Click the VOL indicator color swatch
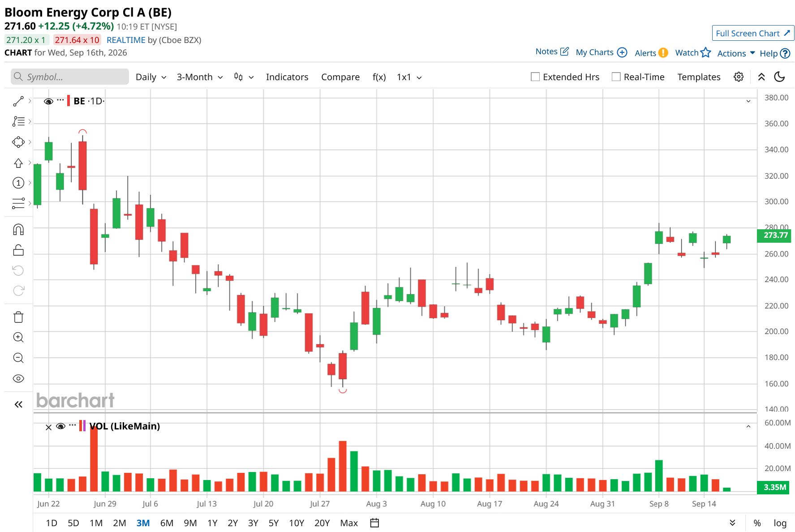This screenshot has height=532, width=795. pyautogui.click(x=82, y=426)
